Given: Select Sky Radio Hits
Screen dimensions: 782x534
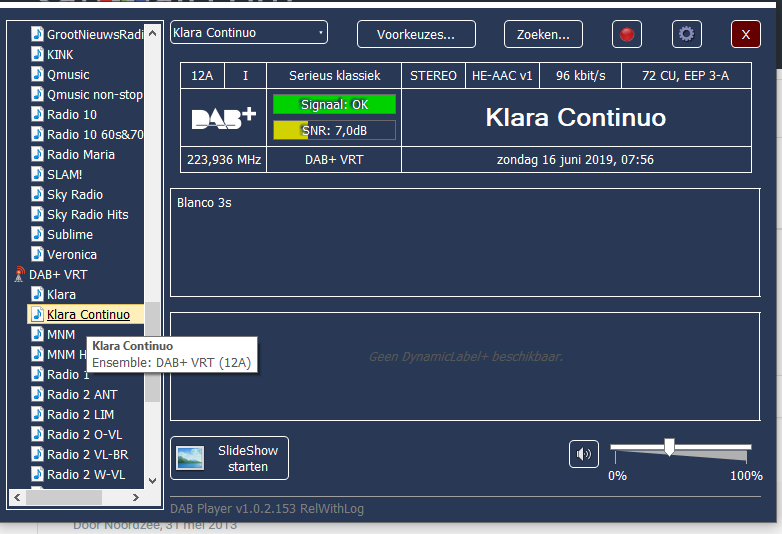Looking at the screenshot, I should pyautogui.click(x=88, y=214).
